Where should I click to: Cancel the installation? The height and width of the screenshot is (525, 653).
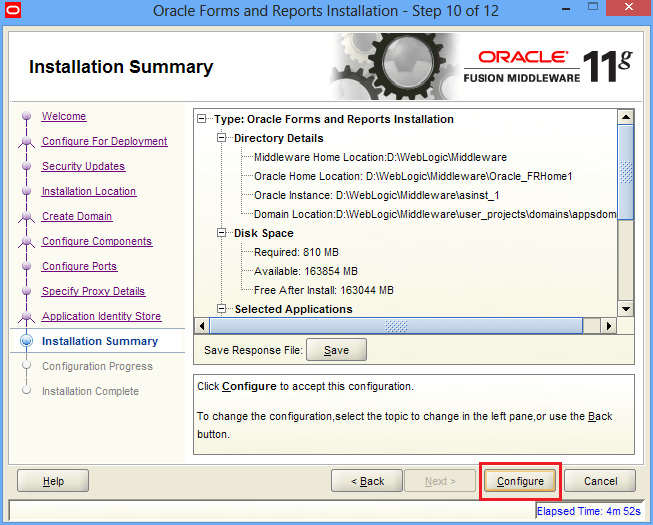pyautogui.click(x=600, y=481)
